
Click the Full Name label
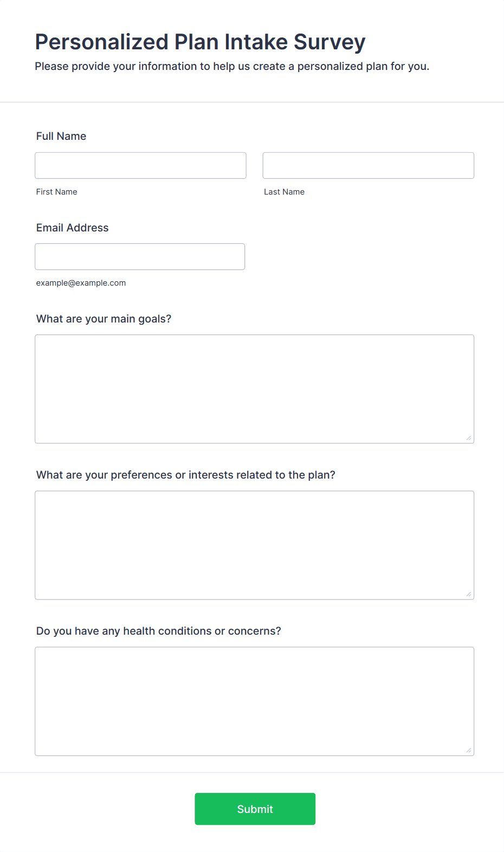(61, 136)
